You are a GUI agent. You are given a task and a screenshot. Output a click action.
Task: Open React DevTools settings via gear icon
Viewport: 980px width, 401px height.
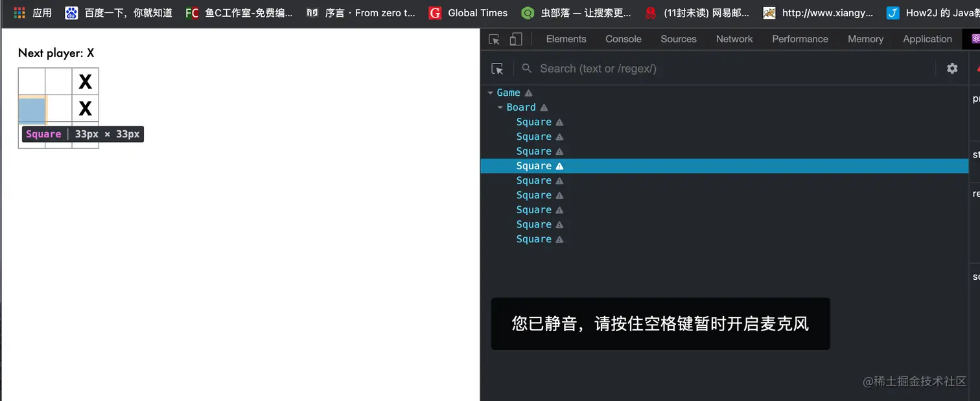(x=951, y=68)
